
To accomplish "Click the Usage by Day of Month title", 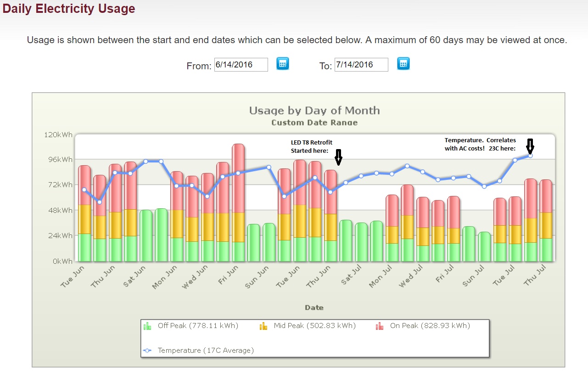I will coord(314,111).
